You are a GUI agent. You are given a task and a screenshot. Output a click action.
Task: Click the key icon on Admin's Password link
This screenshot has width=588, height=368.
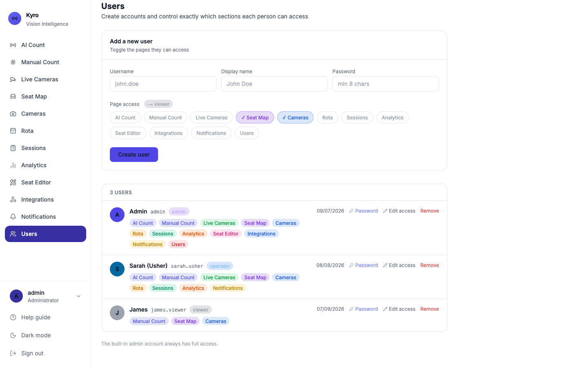[x=351, y=211]
